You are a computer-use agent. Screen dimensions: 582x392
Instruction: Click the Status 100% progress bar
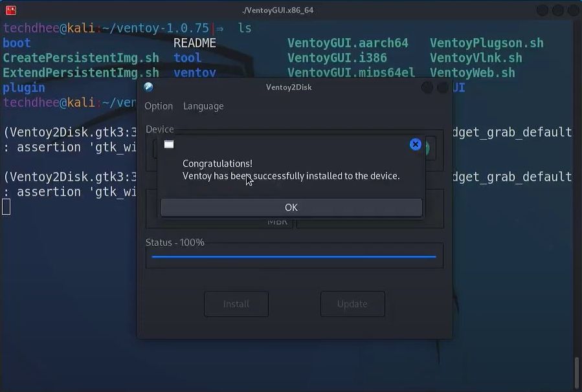tap(294, 255)
